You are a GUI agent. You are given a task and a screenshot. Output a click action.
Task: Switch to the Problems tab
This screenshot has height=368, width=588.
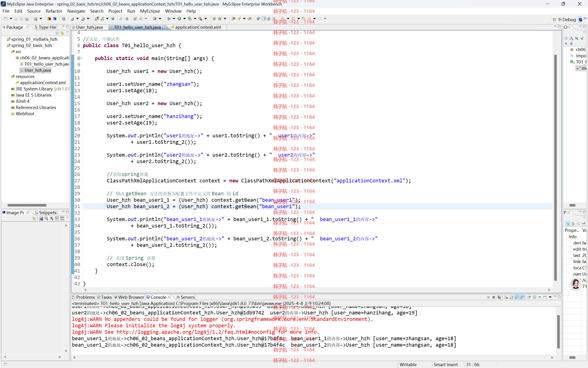(x=83, y=297)
